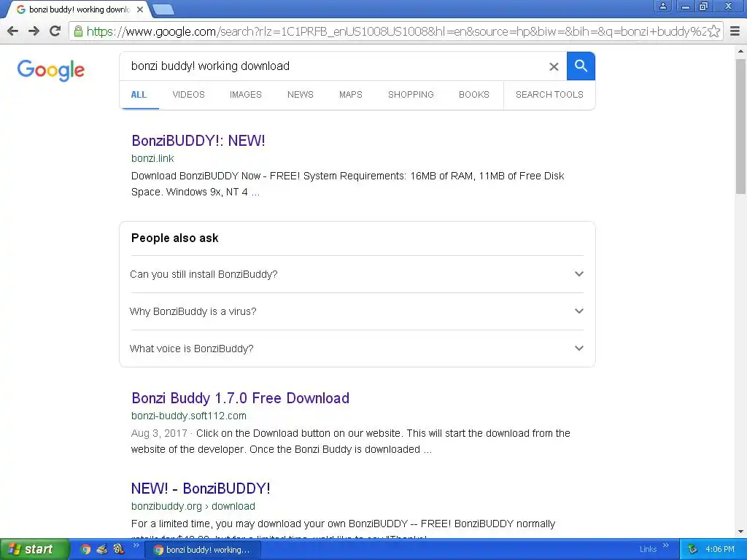This screenshot has width=747, height=560.
Task: Go forward with the browser forward arrow
Action: tap(34, 31)
